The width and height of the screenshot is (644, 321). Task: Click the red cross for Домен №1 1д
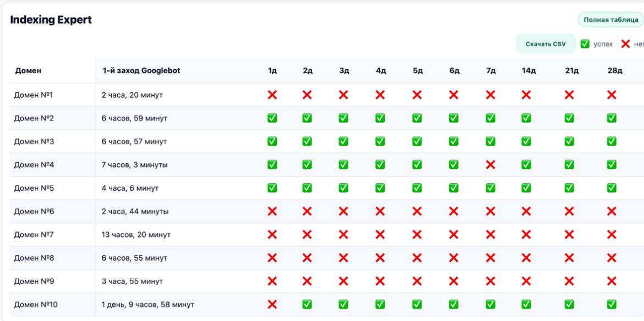(x=272, y=95)
